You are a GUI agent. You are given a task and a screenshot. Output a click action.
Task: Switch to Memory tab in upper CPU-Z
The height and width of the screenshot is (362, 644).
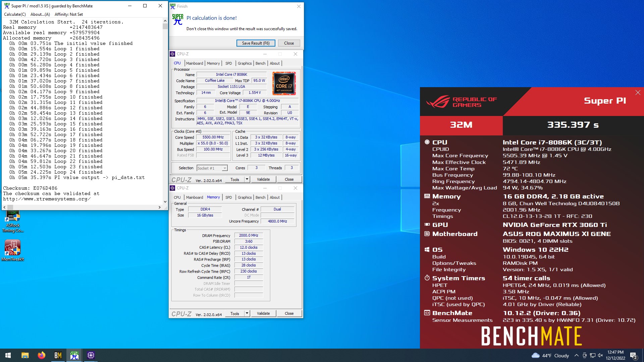(213, 63)
